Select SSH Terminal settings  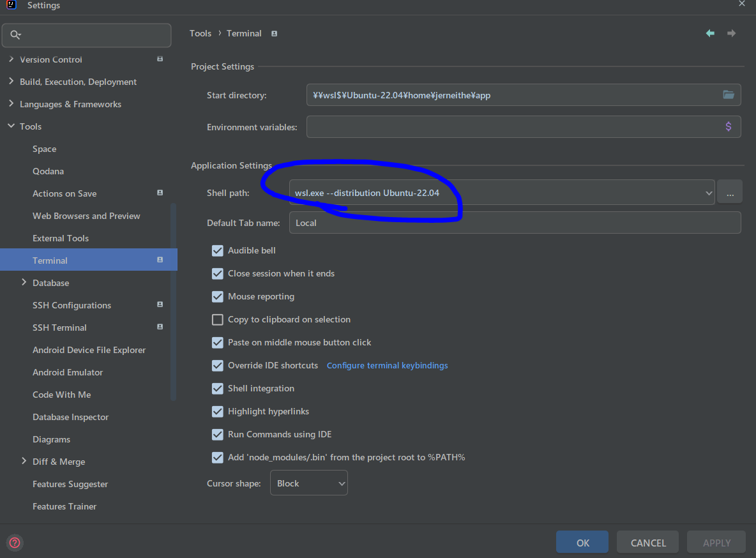click(60, 328)
